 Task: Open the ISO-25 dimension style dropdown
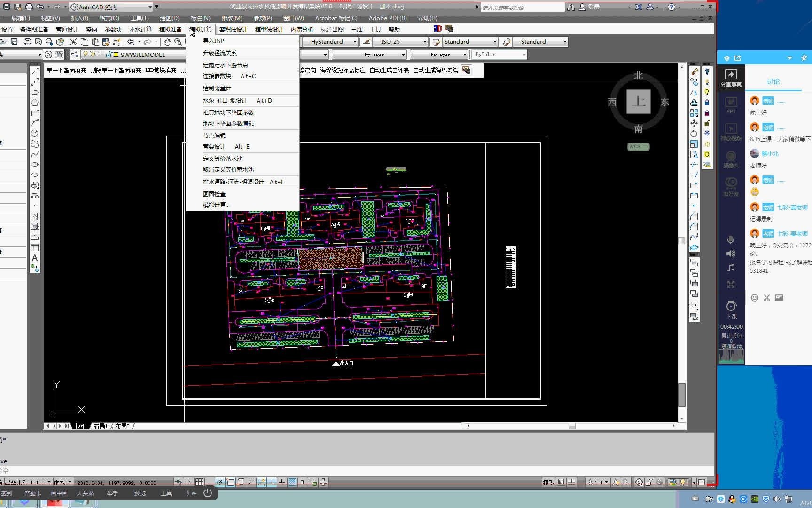tap(401, 42)
